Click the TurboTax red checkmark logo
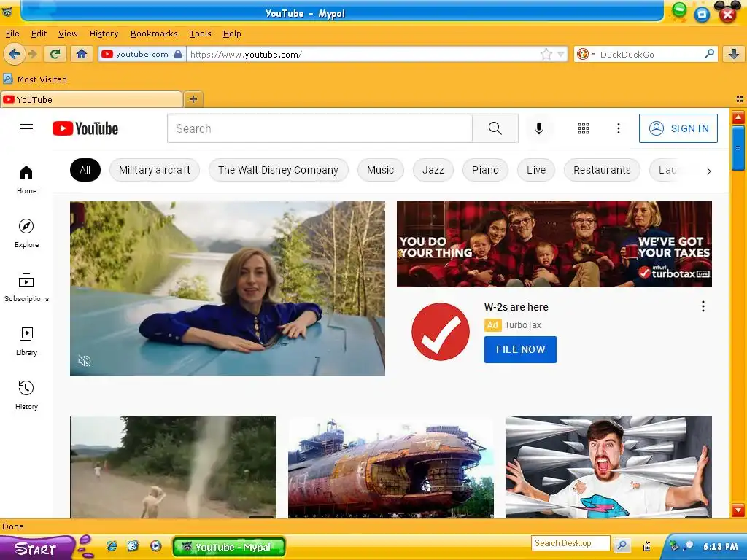747x560 pixels. pos(440,332)
